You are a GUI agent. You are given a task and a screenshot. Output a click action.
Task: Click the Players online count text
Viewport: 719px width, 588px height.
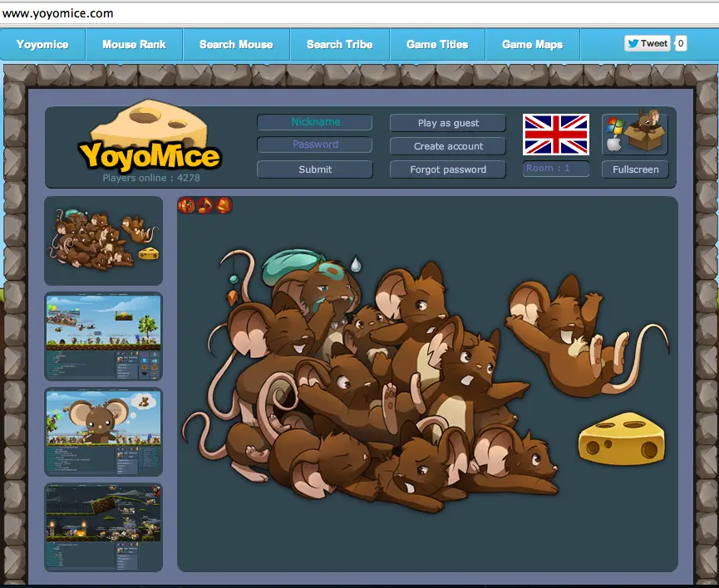tap(151, 178)
